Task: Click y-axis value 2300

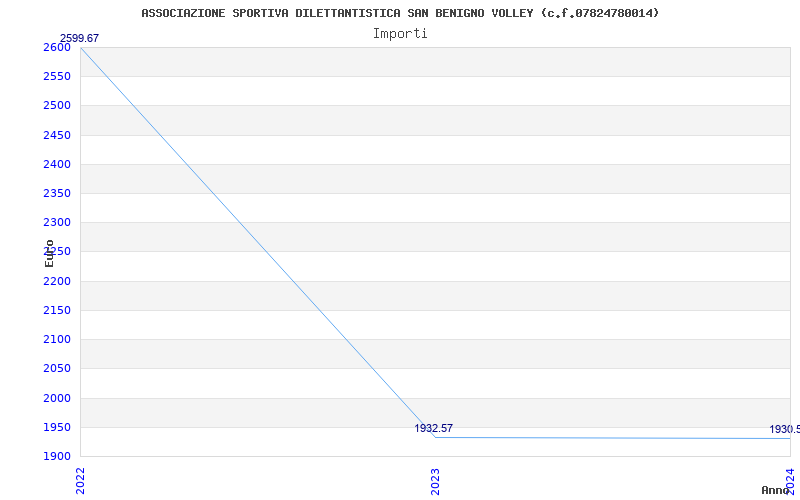Action: click(x=57, y=222)
